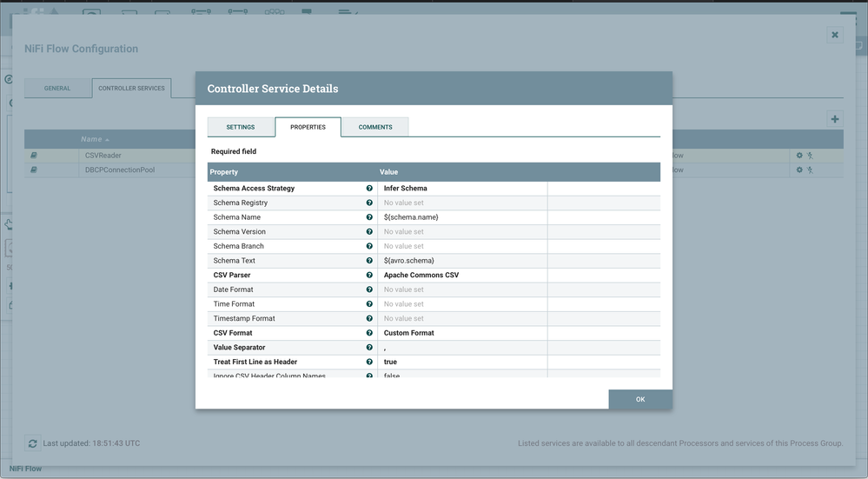Click the Schema Access Strategy property name
868x479 pixels.
(x=254, y=189)
